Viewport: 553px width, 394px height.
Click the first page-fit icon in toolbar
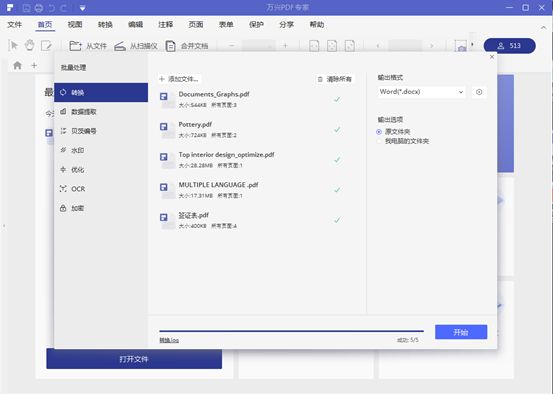pos(314,46)
